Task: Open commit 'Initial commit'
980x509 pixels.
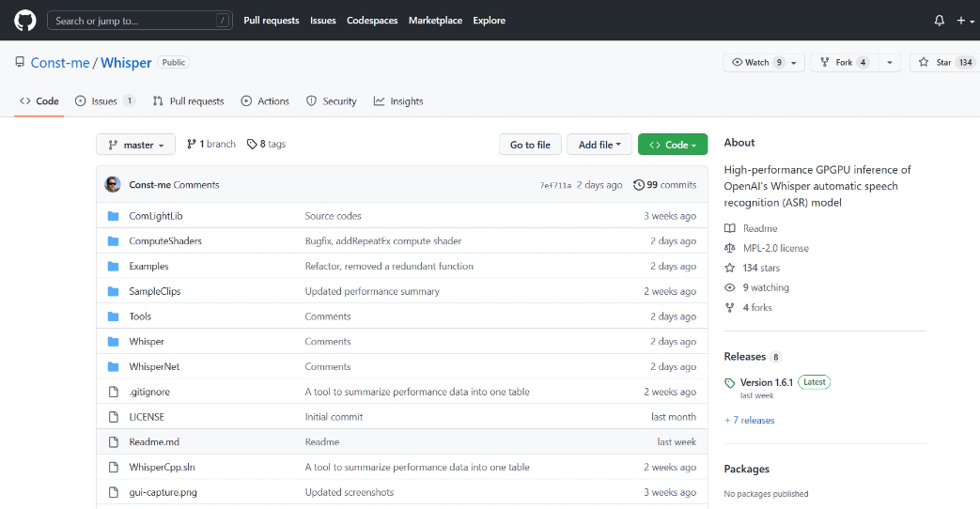Action: pyautogui.click(x=334, y=417)
